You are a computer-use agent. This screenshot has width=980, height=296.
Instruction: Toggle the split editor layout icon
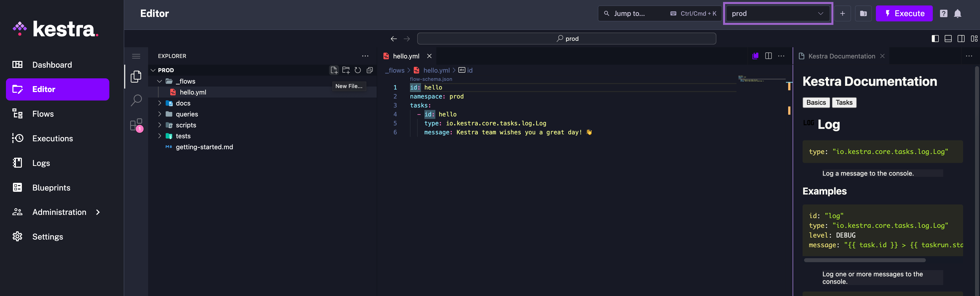tap(769, 56)
